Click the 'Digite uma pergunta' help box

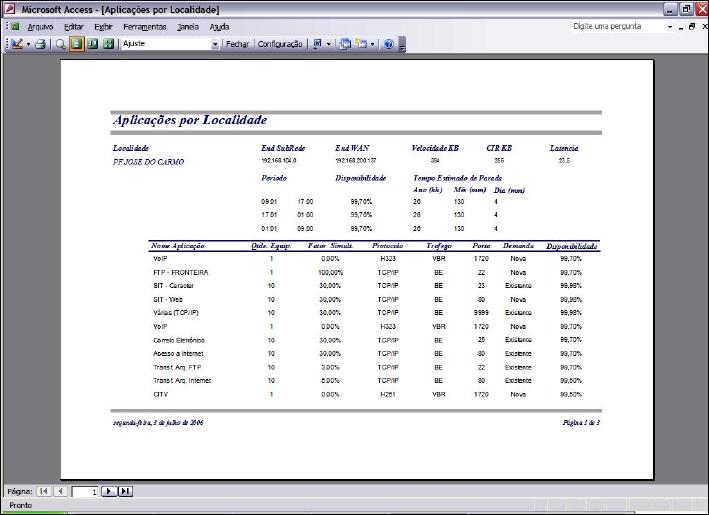coord(618,26)
